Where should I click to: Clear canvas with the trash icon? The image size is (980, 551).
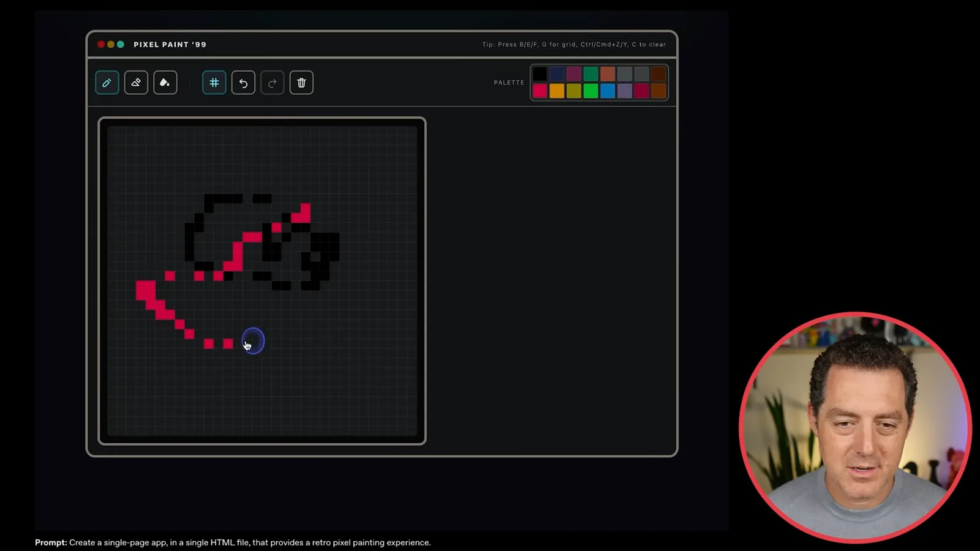[x=301, y=83]
